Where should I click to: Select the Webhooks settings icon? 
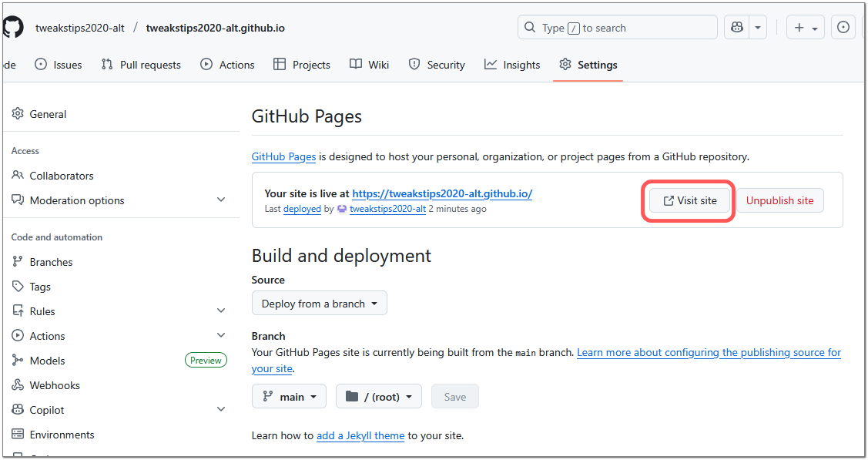coord(18,384)
